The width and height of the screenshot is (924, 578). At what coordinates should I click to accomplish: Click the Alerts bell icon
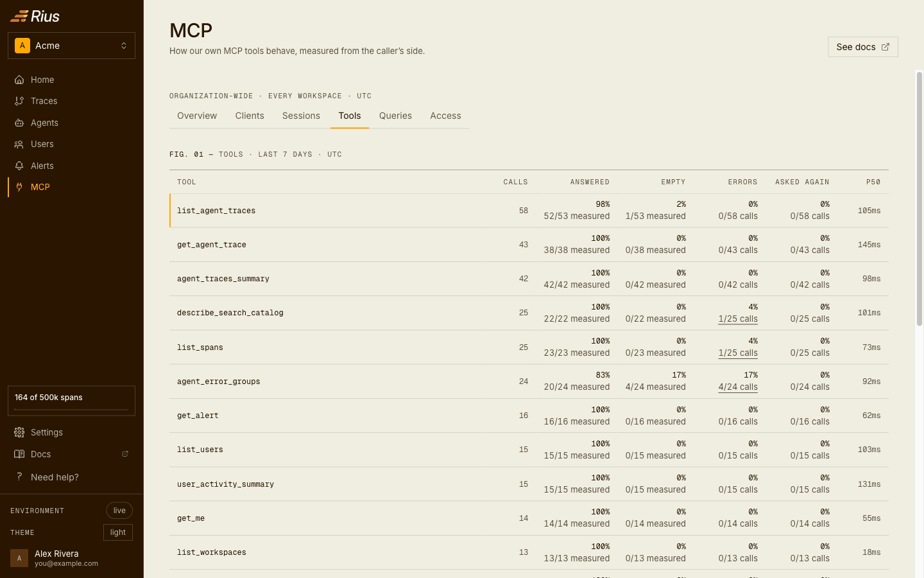tap(19, 166)
